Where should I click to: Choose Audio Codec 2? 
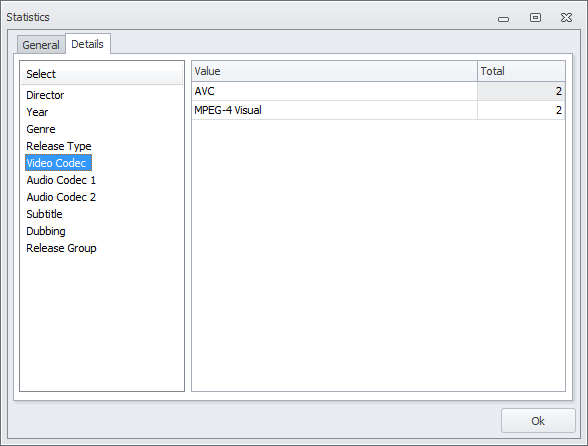(x=61, y=197)
